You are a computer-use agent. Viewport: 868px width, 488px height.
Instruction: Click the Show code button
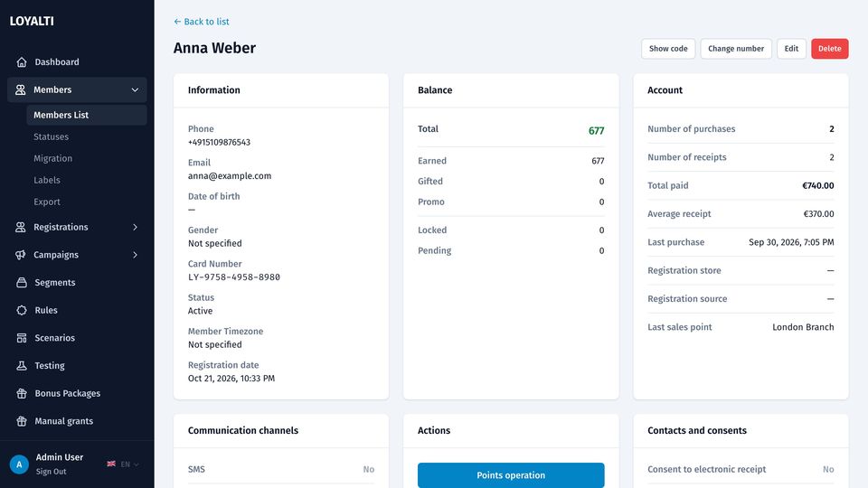(x=668, y=49)
